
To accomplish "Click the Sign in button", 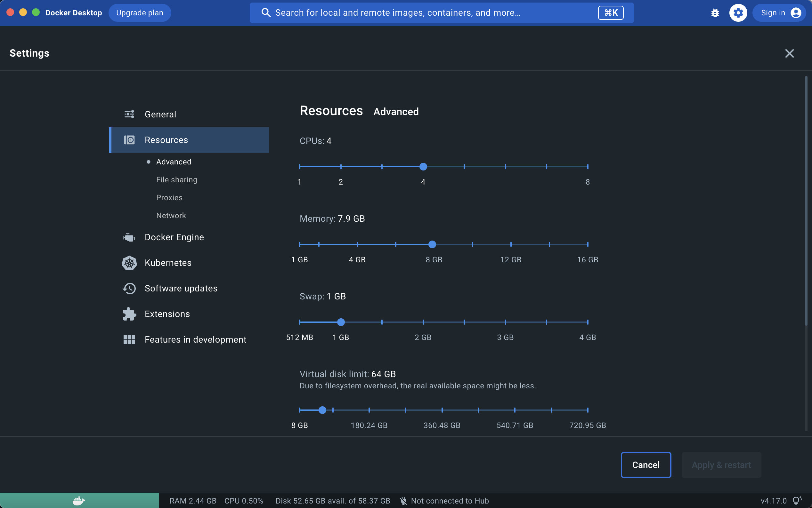I will tap(779, 13).
